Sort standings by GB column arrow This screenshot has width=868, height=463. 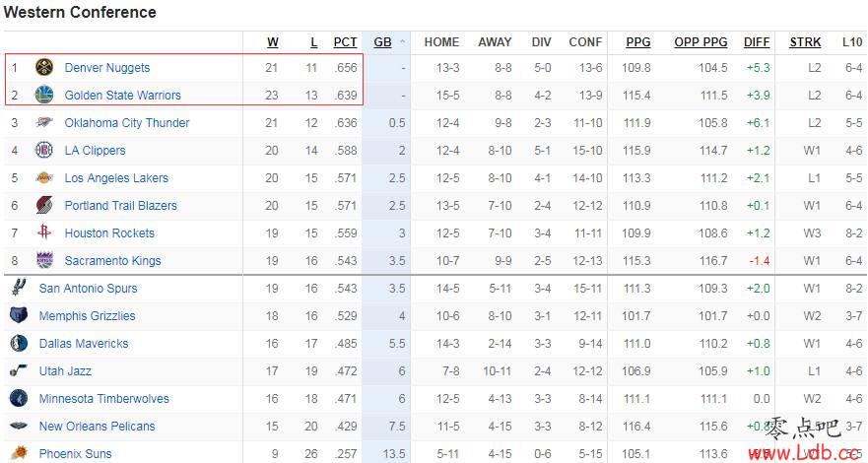pyautogui.click(x=402, y=42)
